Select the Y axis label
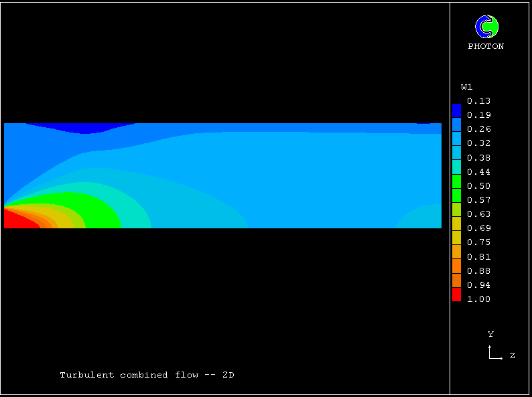 [x=490, y=334]
